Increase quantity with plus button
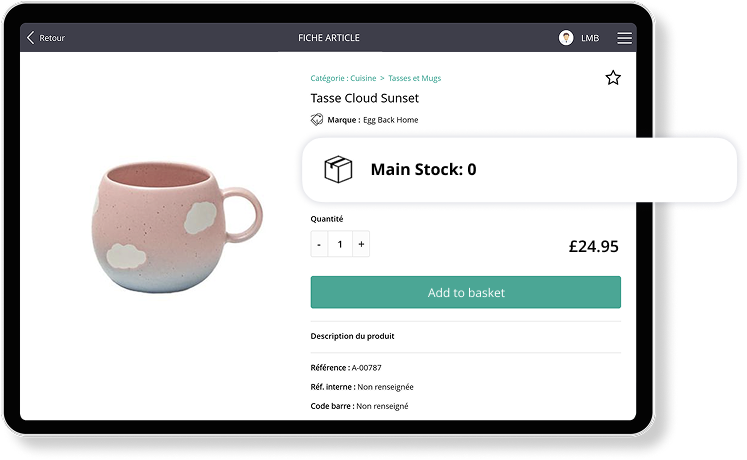This screenshot has height=460, width=747. tap(361, 244)
